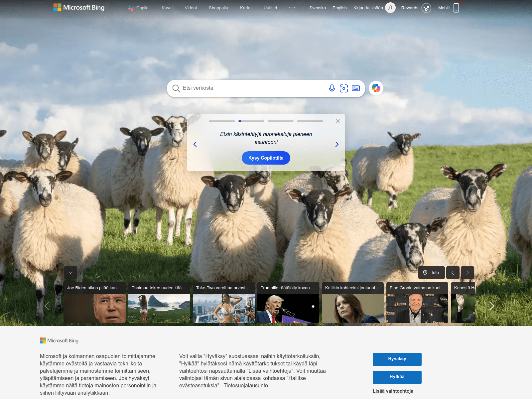Image resolution: width=532 pixels, height=399 pixels.
Task: Open the hamburger settings menu
Action: click(x=470, y=8)
